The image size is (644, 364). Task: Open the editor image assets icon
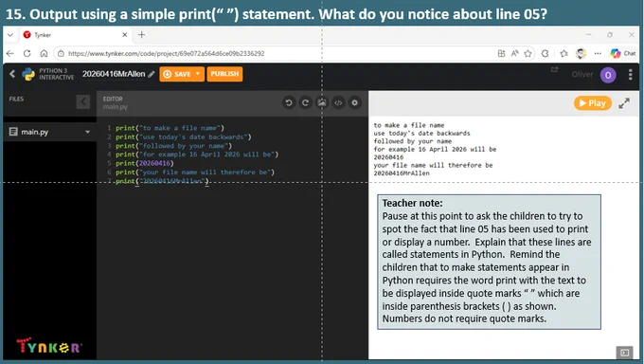point(322,102)
